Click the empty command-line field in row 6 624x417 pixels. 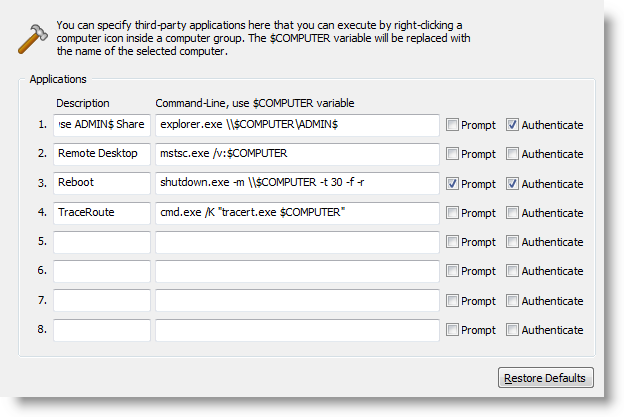pyautogui.click(x=297, y=271)
